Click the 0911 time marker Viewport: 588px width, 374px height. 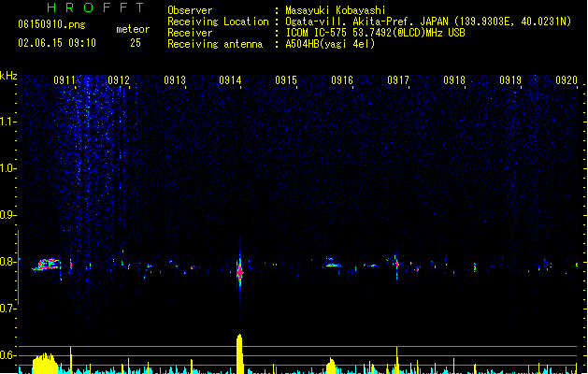click(65, 80)
